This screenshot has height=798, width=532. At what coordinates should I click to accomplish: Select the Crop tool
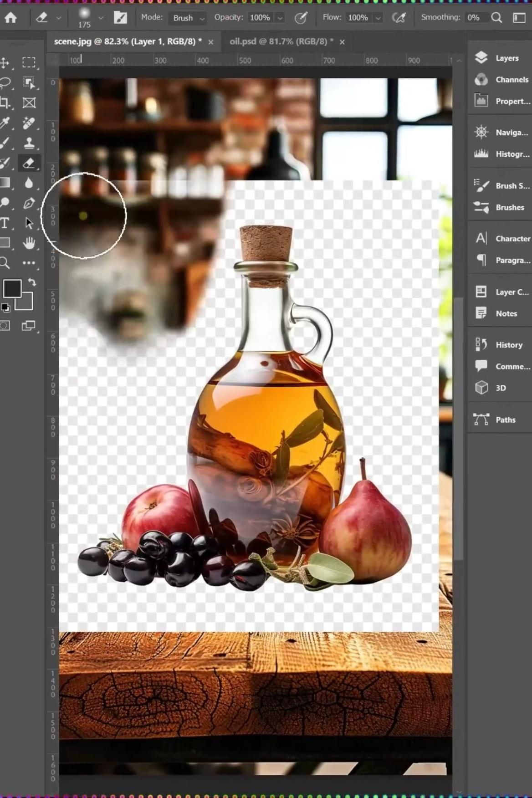[x=5, y=102]
